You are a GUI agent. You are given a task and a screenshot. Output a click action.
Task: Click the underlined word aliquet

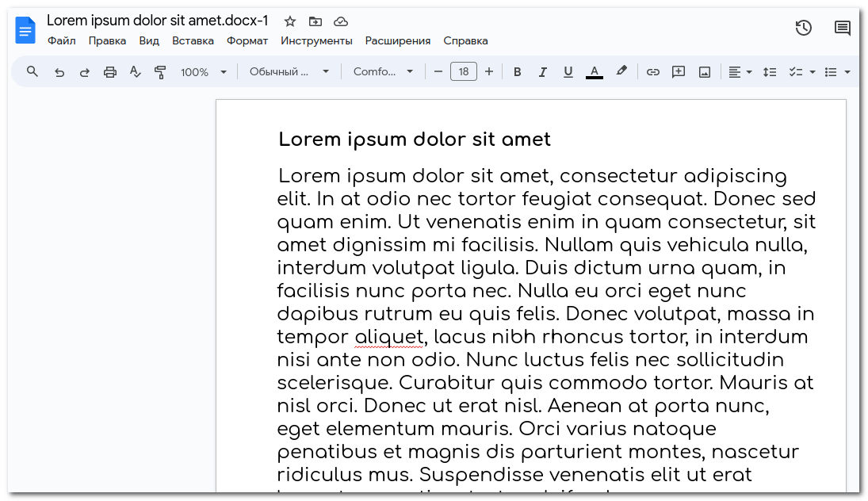pos(389,337)
